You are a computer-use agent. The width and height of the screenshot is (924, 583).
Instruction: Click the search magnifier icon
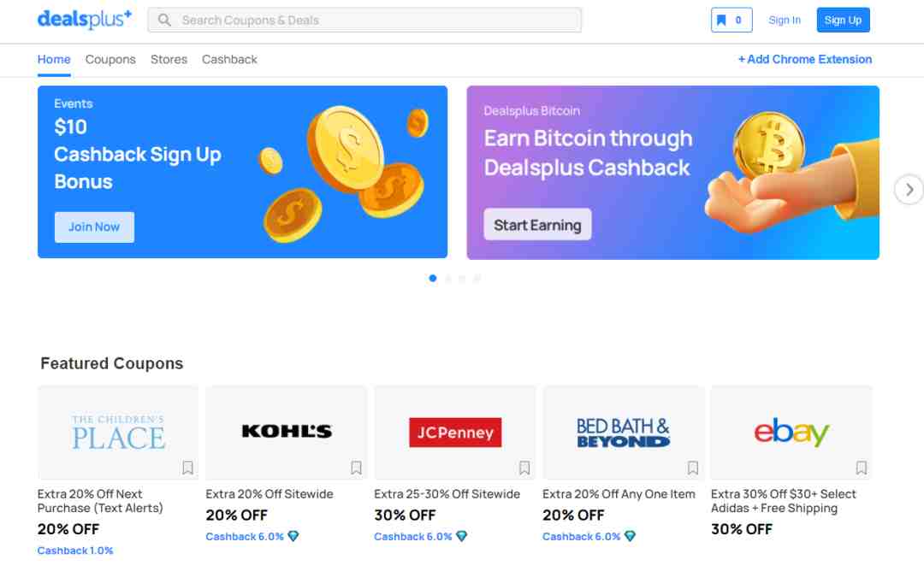pyautogui.click(x=164, y=20)
